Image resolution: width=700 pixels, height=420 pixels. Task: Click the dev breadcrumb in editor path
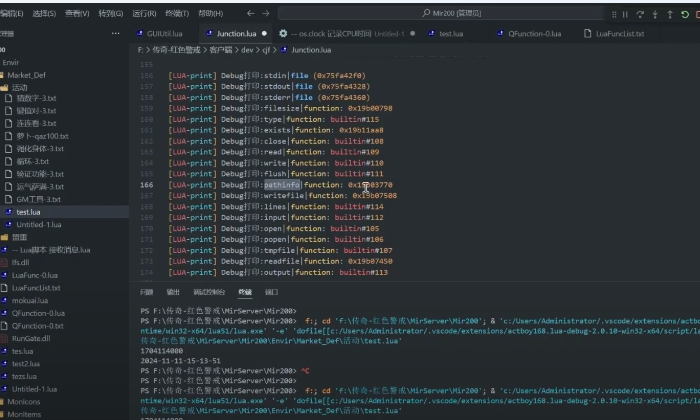point(243,49)
